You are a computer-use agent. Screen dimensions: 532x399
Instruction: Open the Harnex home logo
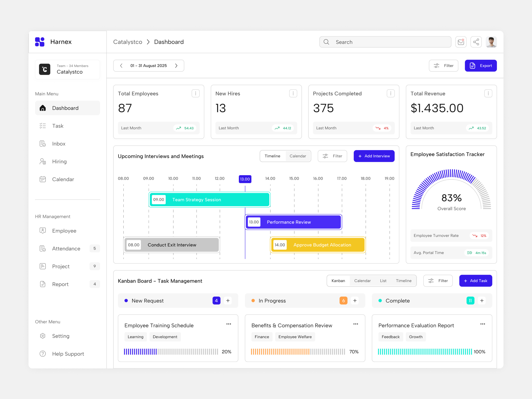point(40,42)
